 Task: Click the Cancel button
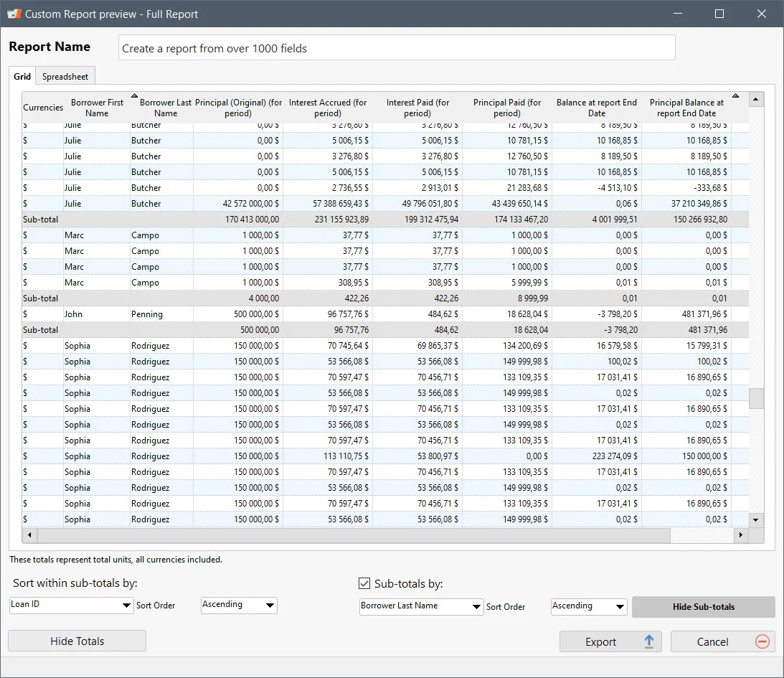click(x=722, y=641)
